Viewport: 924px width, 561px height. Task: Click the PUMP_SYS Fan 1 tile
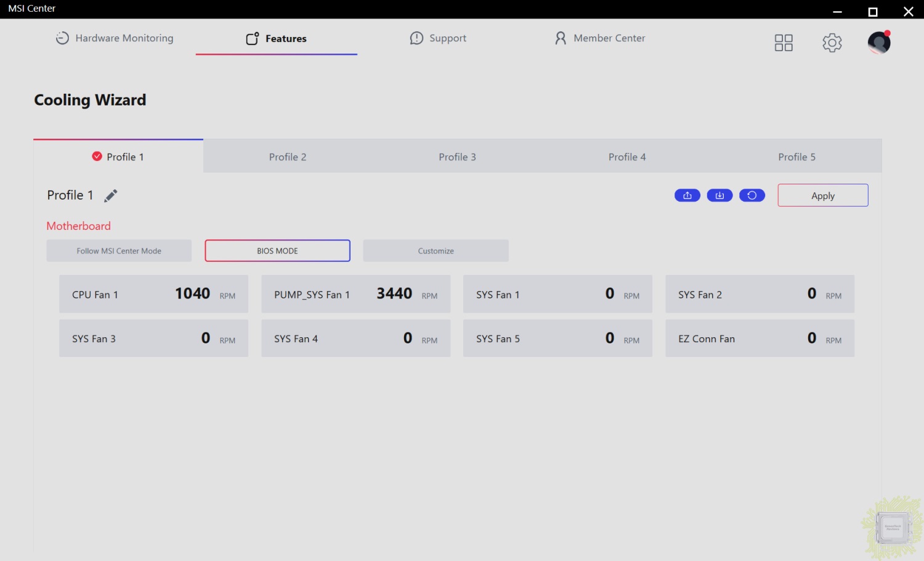coord(355,294)
